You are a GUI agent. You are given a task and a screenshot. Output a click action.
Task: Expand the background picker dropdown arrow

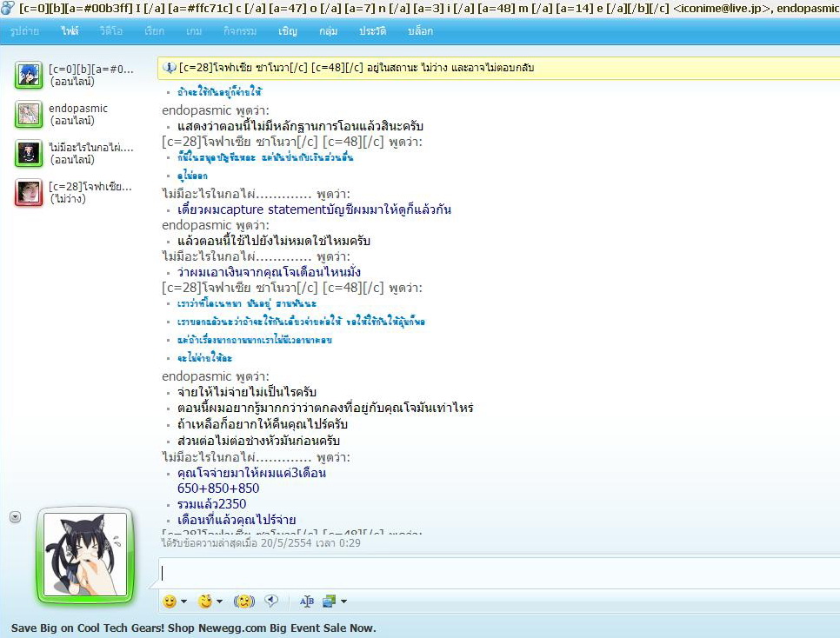click(x=343, y=601)
